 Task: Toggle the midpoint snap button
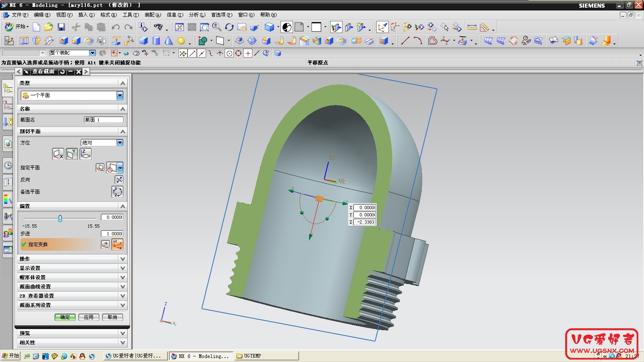coord(202,53)
